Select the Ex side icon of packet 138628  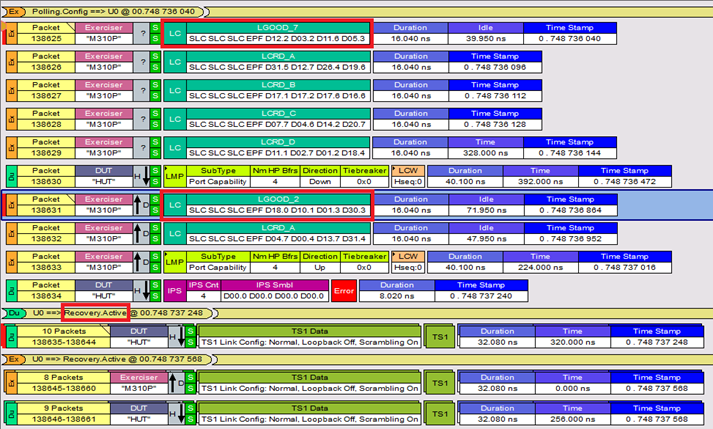coord(11,119)
